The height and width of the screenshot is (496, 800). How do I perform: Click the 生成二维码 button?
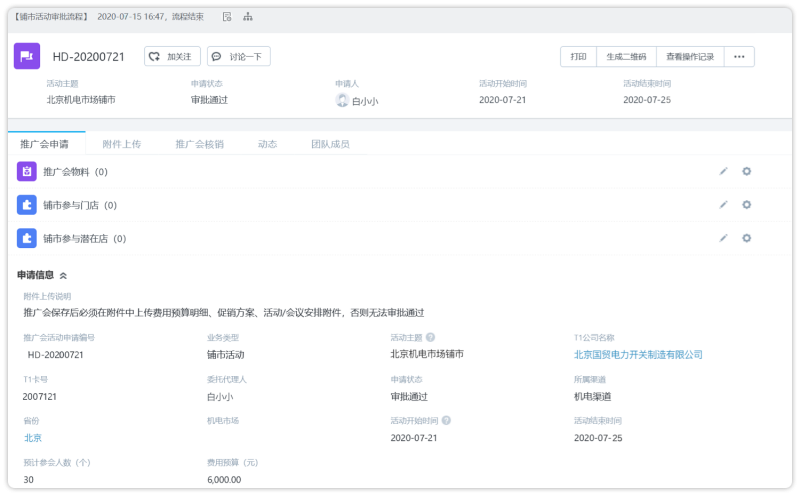tap(626, 57)
